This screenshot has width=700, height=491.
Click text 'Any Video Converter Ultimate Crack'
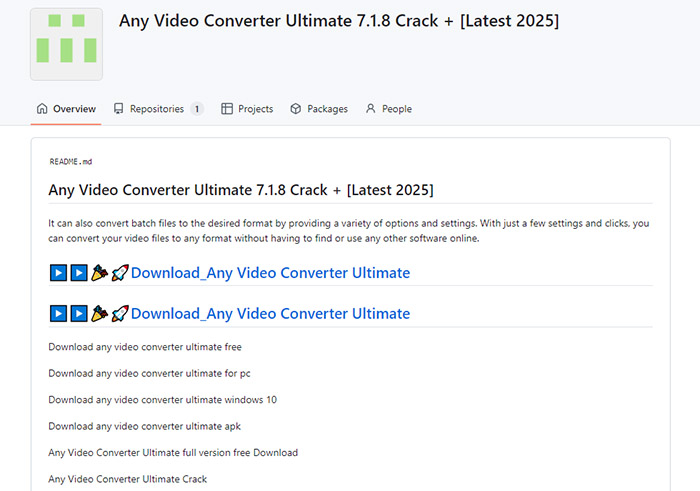click(127, 479)
